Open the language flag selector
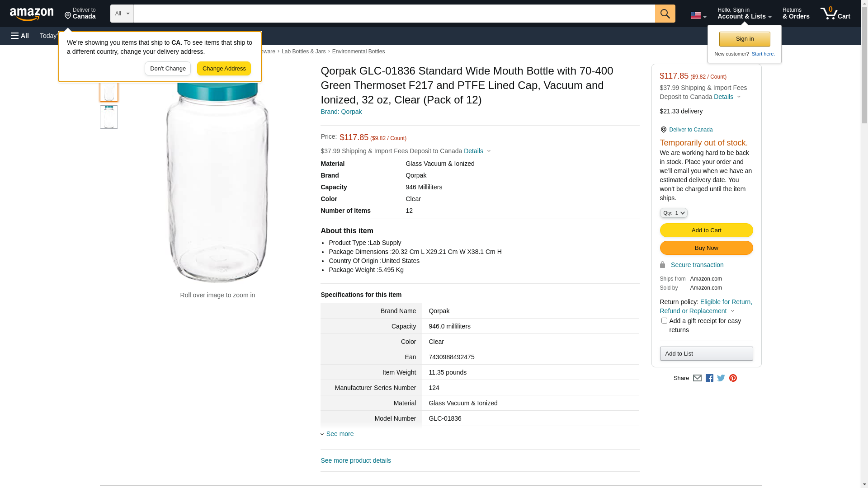 pyautogui.click(x=698, y=15)
